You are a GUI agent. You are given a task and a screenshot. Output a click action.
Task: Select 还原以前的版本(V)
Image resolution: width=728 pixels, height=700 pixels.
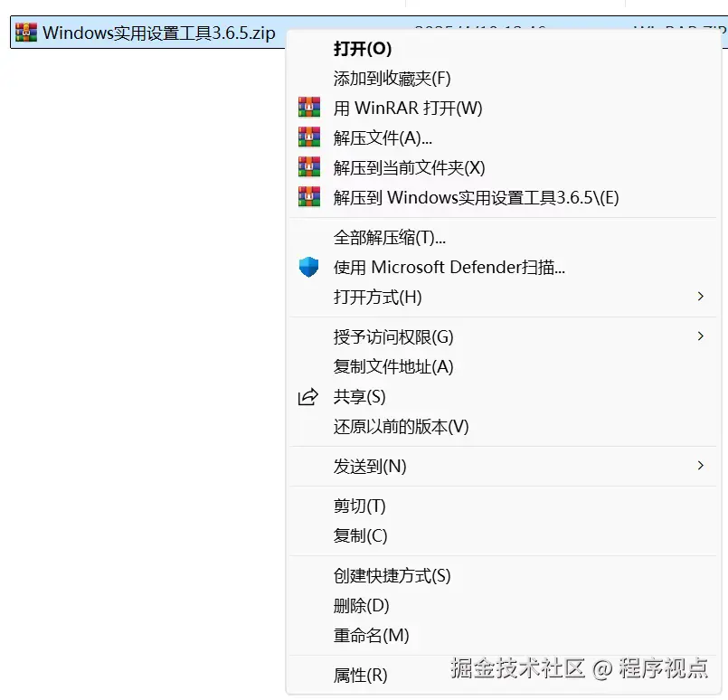(x=503, y=426)
